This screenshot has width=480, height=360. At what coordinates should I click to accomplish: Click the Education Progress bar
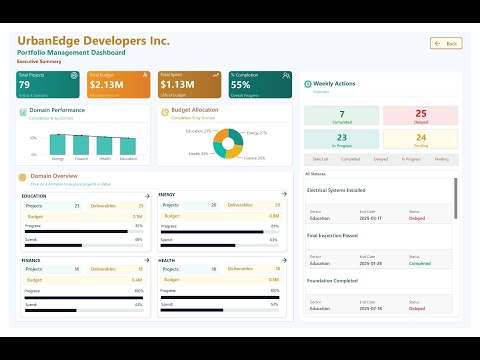(84, 231)
